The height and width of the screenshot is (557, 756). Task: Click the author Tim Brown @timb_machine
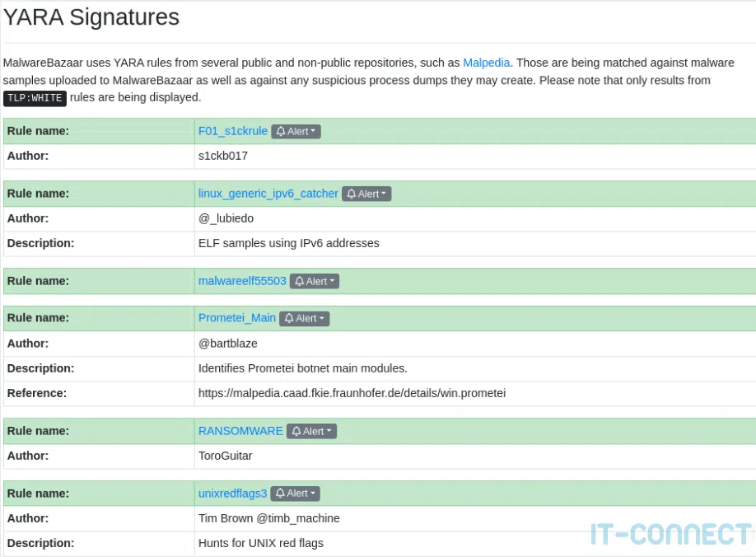pos(269,519)
